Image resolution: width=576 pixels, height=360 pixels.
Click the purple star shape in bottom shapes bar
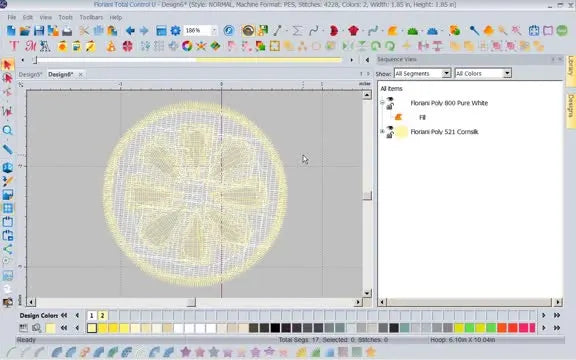click(x=186, y=352)
